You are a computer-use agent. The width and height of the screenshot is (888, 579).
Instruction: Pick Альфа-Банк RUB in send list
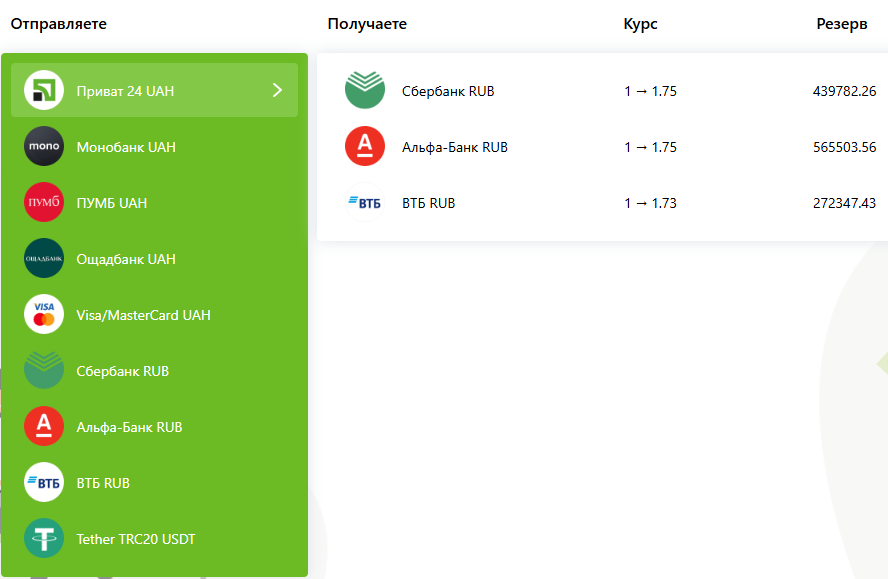click(x=154, y=427)
